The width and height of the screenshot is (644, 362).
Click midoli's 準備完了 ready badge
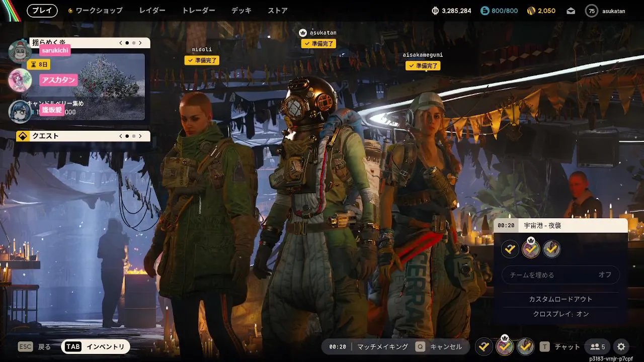[202, 60]
